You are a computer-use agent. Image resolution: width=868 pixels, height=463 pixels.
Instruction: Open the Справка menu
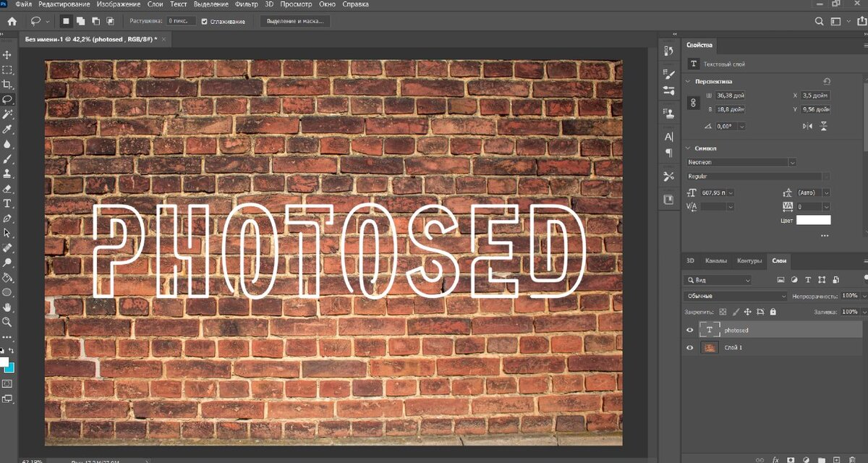(355, 4)
